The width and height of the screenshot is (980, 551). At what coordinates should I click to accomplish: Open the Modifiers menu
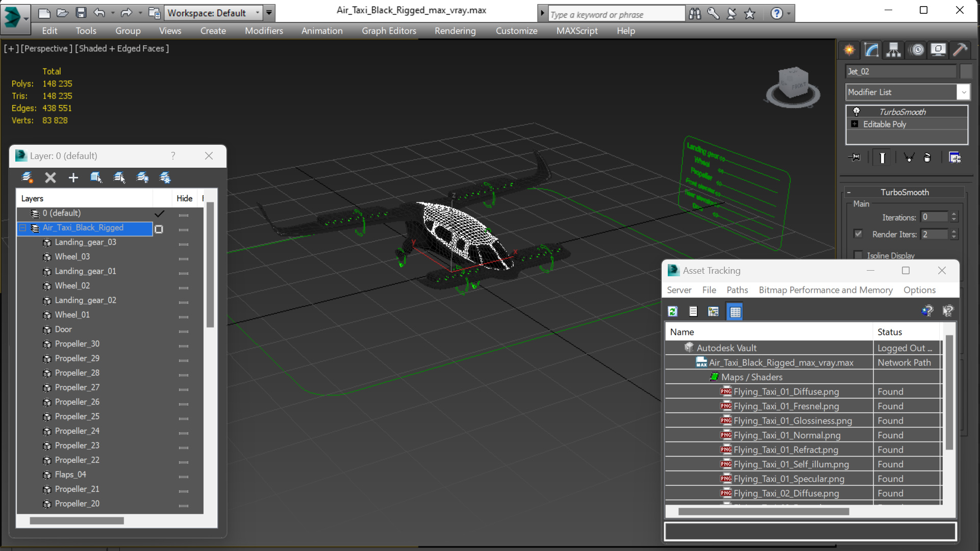(x=264, y=31)
